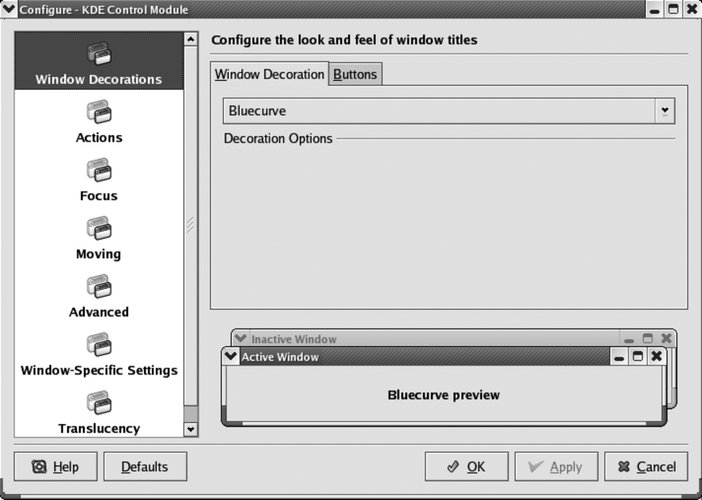Select the Window-Specific Settings icon
Viewport: 702px width, 500px height.
99,344
